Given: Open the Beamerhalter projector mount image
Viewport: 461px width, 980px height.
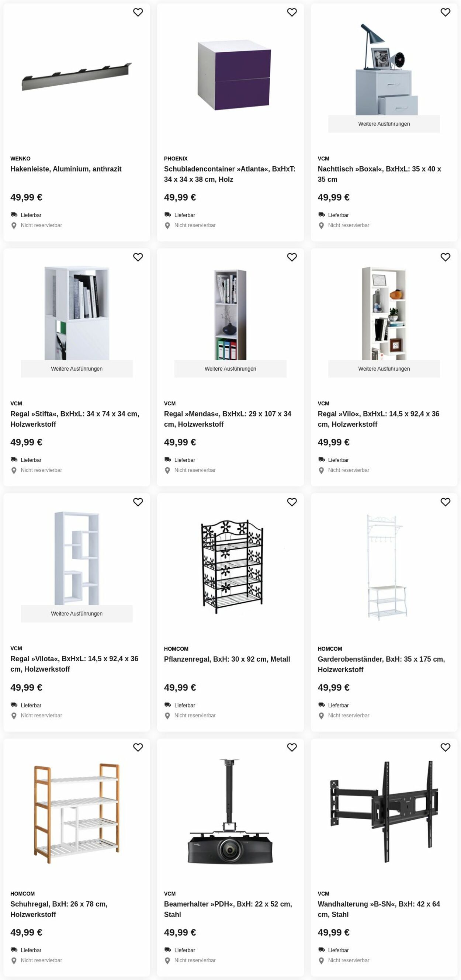Looking at the screenshot, I should tap(230, 812).
